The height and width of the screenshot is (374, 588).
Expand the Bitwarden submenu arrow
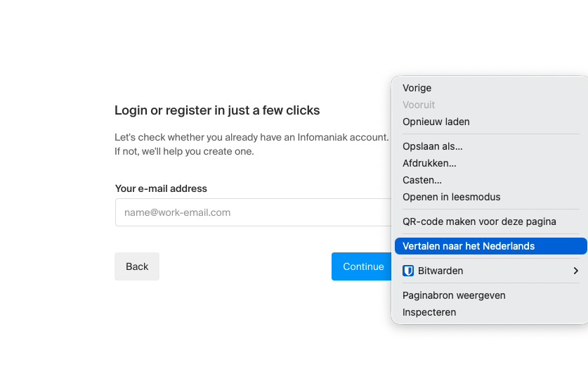click(575, 271)
